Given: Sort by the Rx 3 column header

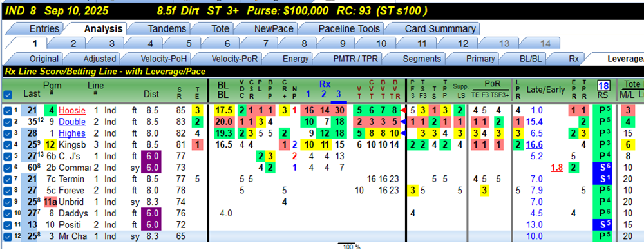Looking at the screenshot, I should click(339, 95).
